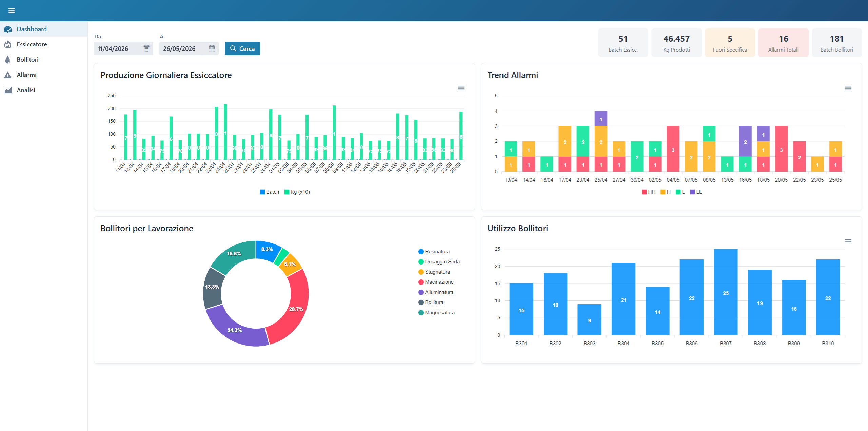Viewport: 868px width, 431px height.
Task: Open calendar picker for A date
Action: 212,48
